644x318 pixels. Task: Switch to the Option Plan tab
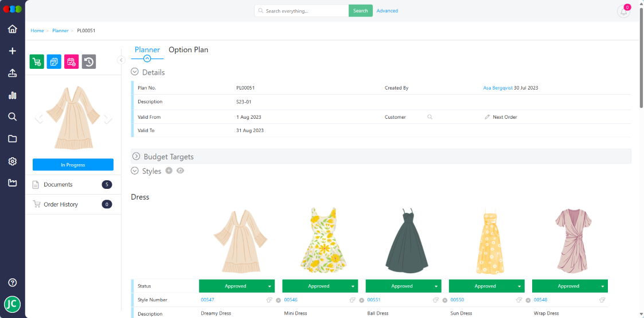[x=188, y=50]
